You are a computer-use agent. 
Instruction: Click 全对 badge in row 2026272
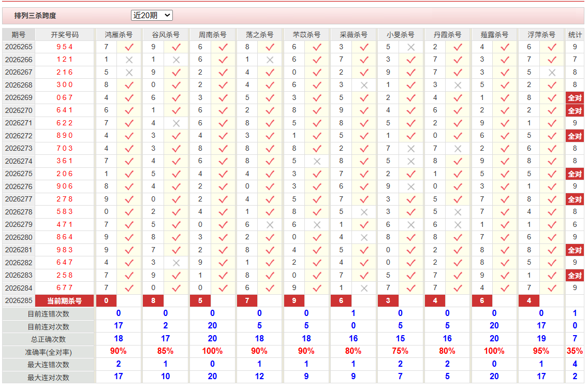click(x=575, y=136)
